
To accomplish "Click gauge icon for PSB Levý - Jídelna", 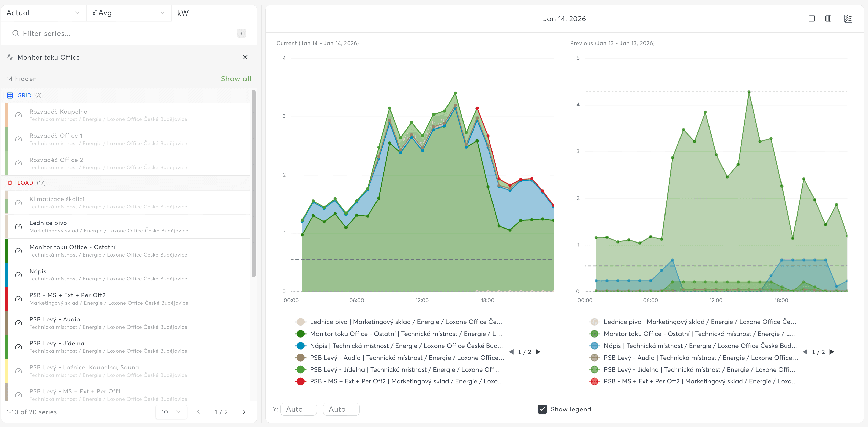I will tap(19, 347).
